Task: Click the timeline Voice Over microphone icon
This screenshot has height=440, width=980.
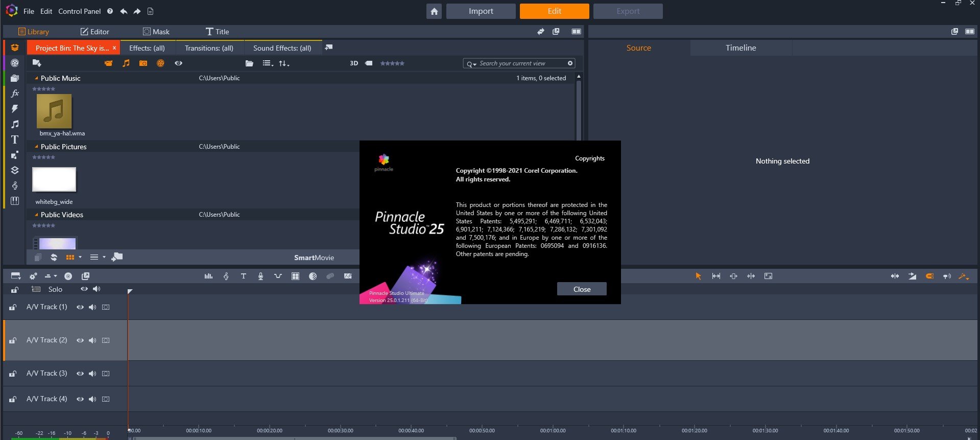Action: pyautogui.click(x=260, y=276)
